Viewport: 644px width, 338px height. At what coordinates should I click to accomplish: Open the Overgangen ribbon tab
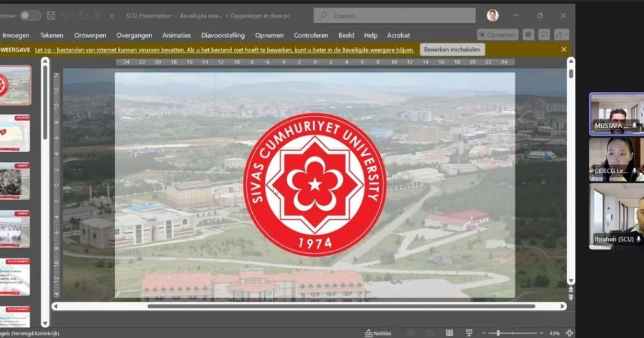point(135,35)
